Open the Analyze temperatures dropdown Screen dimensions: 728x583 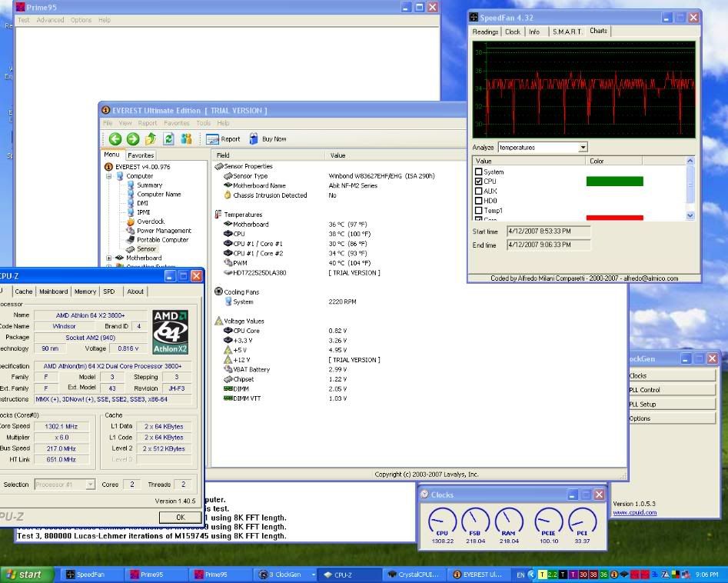[583, 147]
